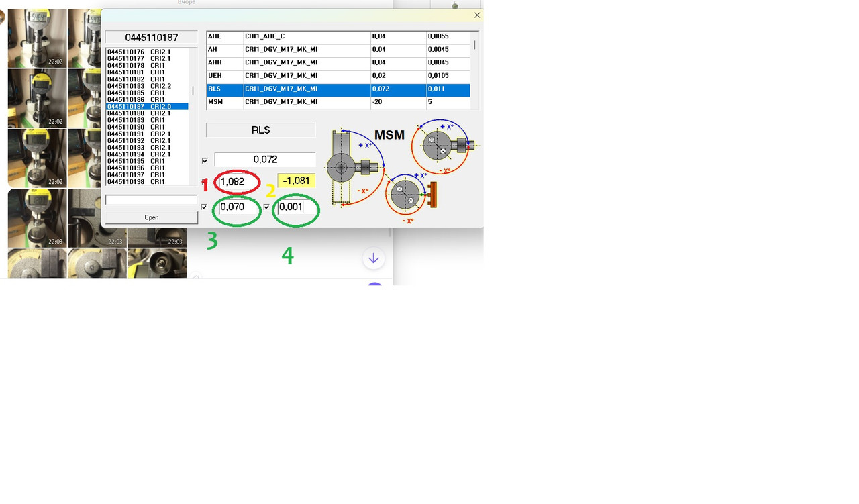The image size is (859, 504).
Task: Select list row 0445110189 CRI1
Action: [147, 120]
